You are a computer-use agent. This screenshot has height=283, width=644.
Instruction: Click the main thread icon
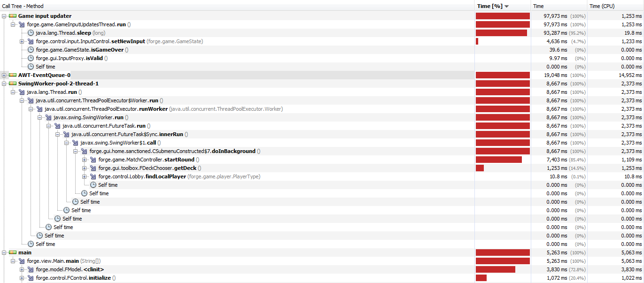pos(13,252)
